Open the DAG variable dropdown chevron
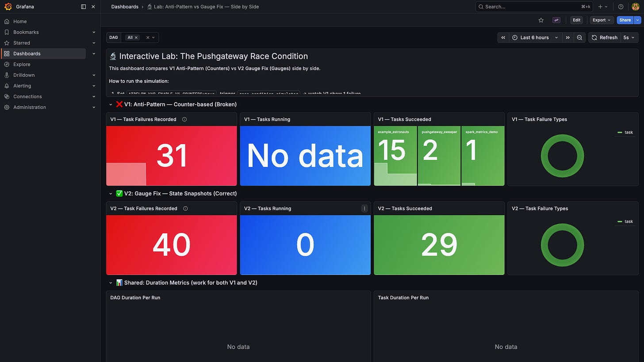644x362 pixels. click(x=153, y=38)
